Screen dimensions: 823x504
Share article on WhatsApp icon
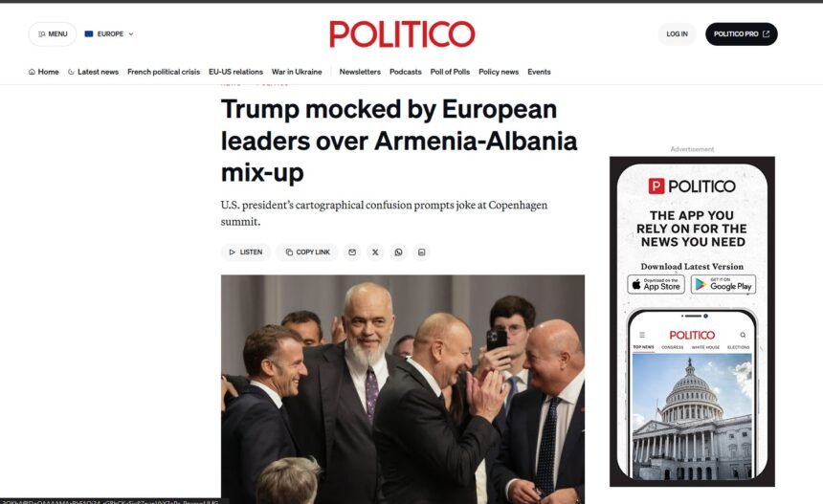398,252
